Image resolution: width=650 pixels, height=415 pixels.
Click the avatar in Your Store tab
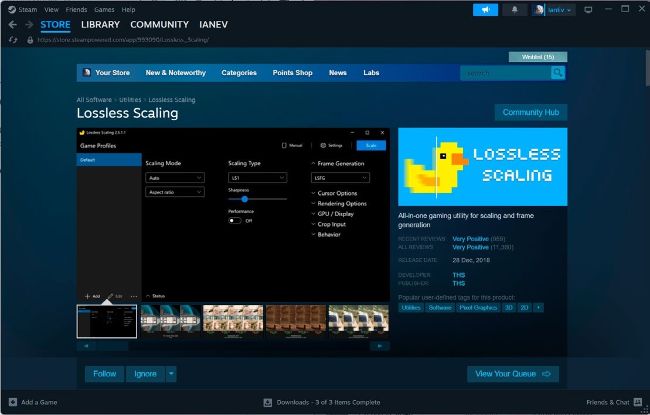point(87,72)
